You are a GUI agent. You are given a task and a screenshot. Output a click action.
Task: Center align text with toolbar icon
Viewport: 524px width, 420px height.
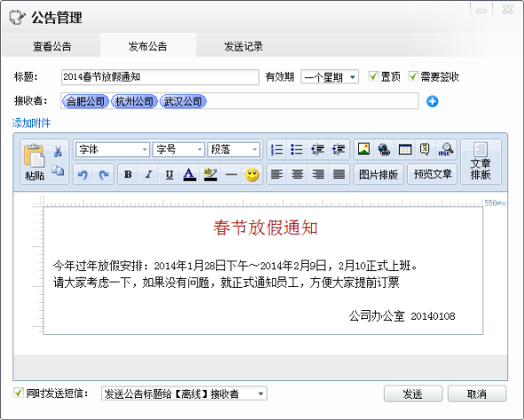pyautogui.click(x=297, y=175)
